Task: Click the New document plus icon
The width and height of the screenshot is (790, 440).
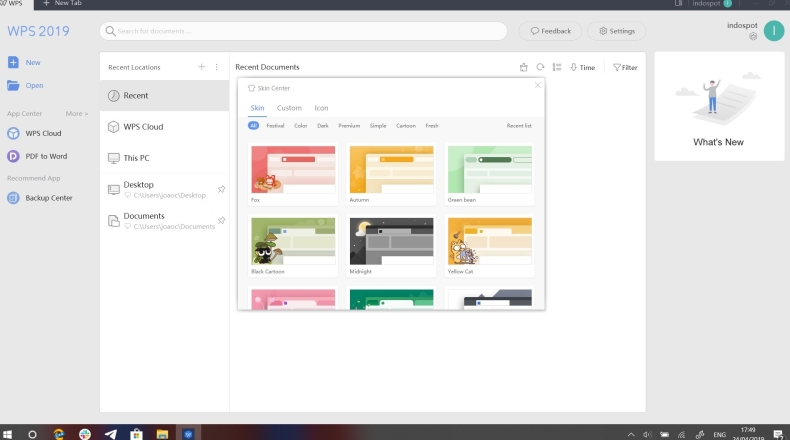Action: pos(14,62)
